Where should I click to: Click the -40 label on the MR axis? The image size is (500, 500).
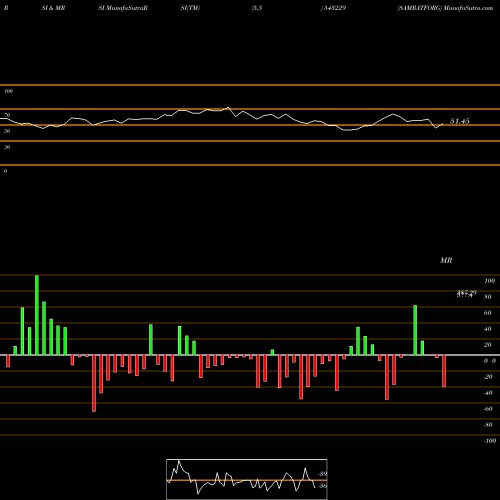[488, 393]
